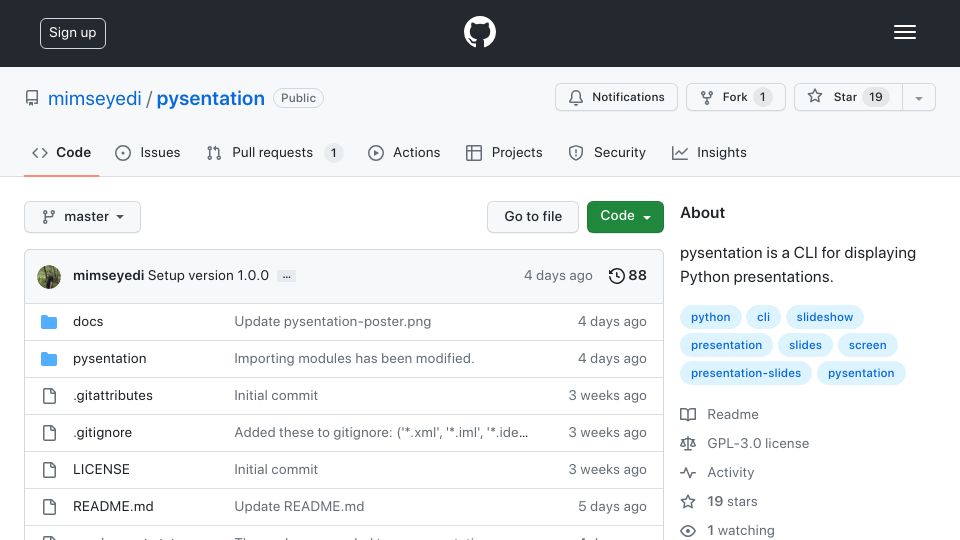Click the pysentation folder icon
The height and width of the screenshot is (540, 960).
click(x=49, y=359)
